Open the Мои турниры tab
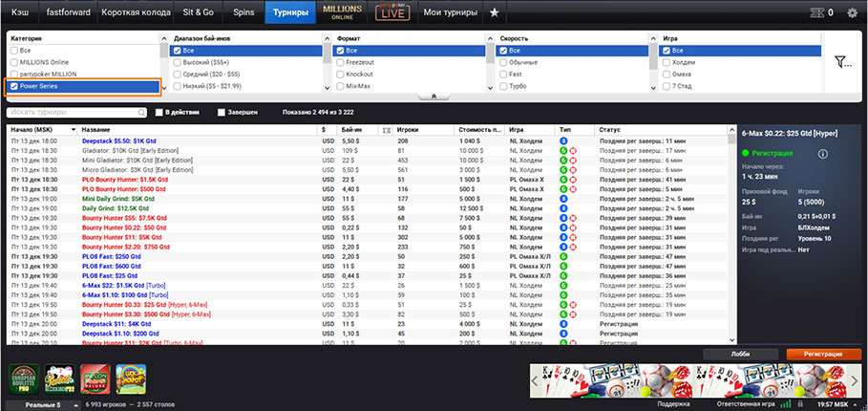The image size is (868, 411). click(x=450, y=12)
